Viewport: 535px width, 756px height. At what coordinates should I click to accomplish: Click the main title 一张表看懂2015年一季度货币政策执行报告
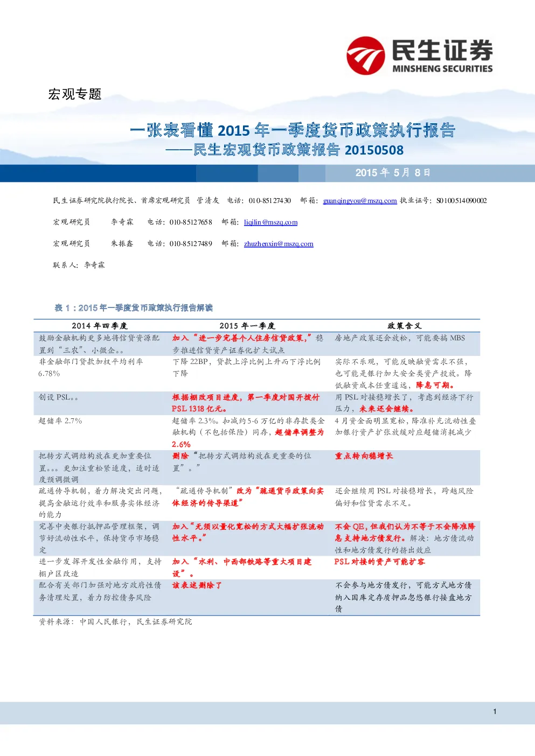tap(293, 130)
